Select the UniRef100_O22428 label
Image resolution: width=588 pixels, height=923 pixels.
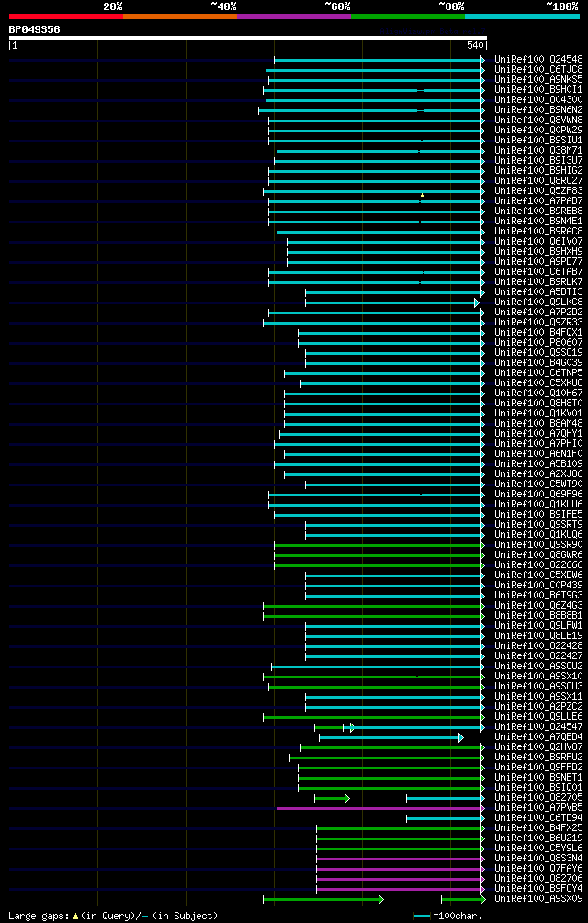538,645
